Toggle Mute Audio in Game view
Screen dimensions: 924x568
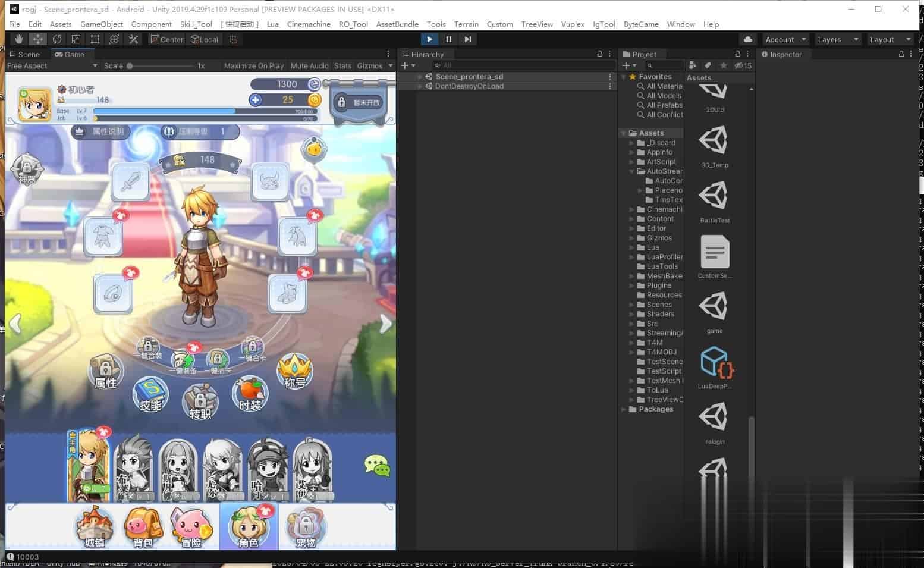310,66
